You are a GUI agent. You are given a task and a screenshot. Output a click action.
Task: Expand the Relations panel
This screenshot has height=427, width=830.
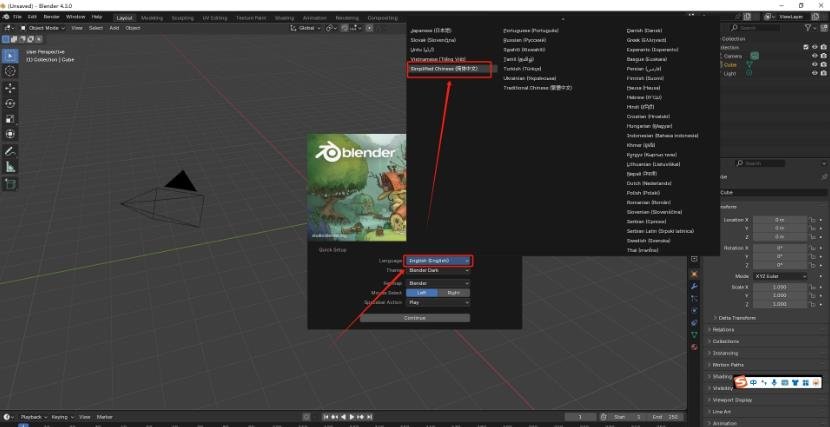(723, 330)
